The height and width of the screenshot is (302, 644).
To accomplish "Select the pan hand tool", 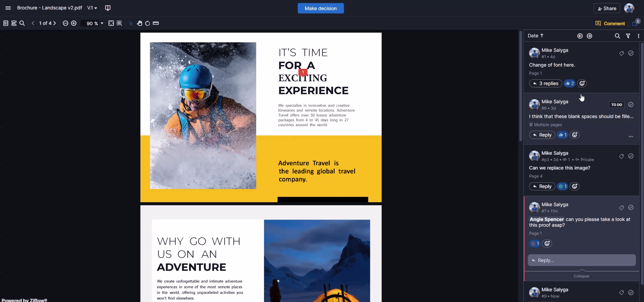I will 139,23.
